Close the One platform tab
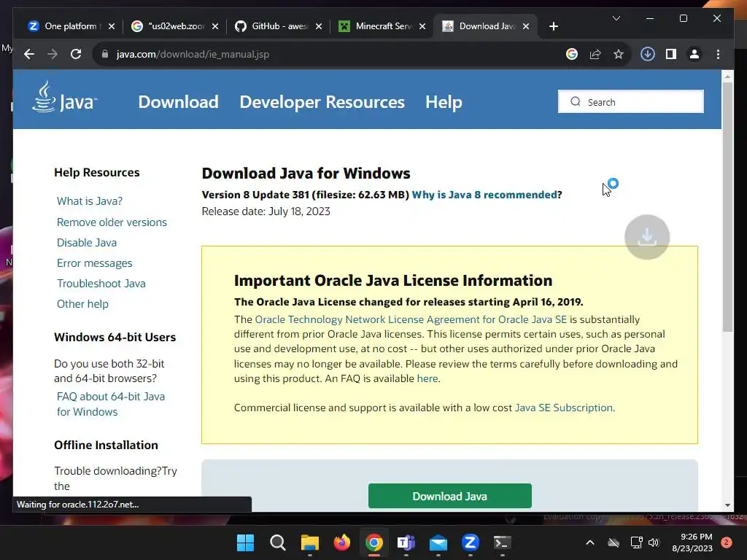The height and width of the screenshot is (560, 747). point(112,26)
